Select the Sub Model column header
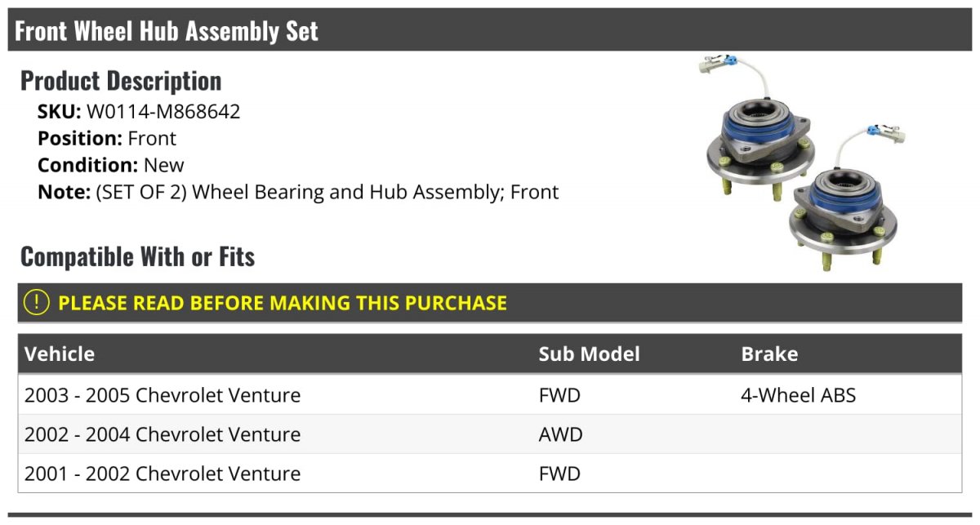 [589, 354]
